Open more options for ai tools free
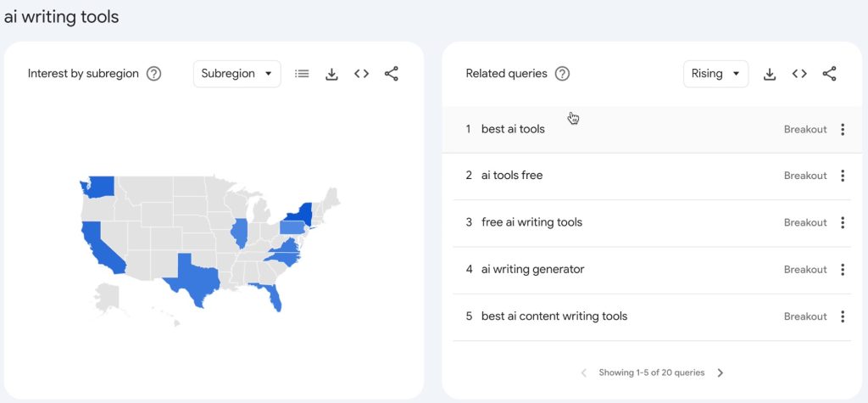The width and height of the screenshot is (868, 403). click(x=843, y=176)
